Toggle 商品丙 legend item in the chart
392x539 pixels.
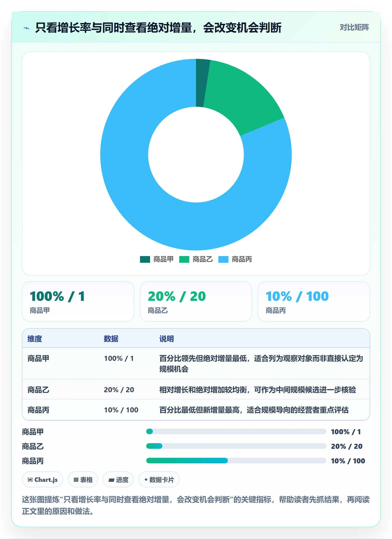[235, 259]
